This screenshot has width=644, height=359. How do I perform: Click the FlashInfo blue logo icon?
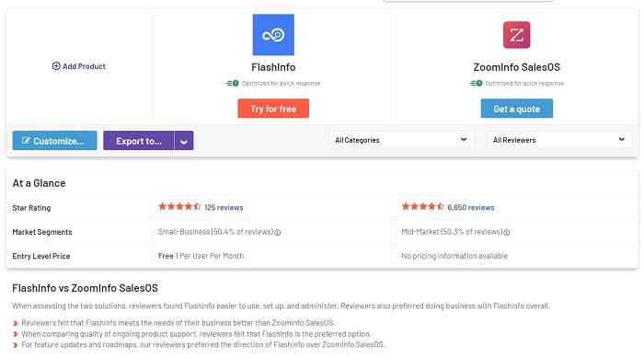(x=273, y=34)
